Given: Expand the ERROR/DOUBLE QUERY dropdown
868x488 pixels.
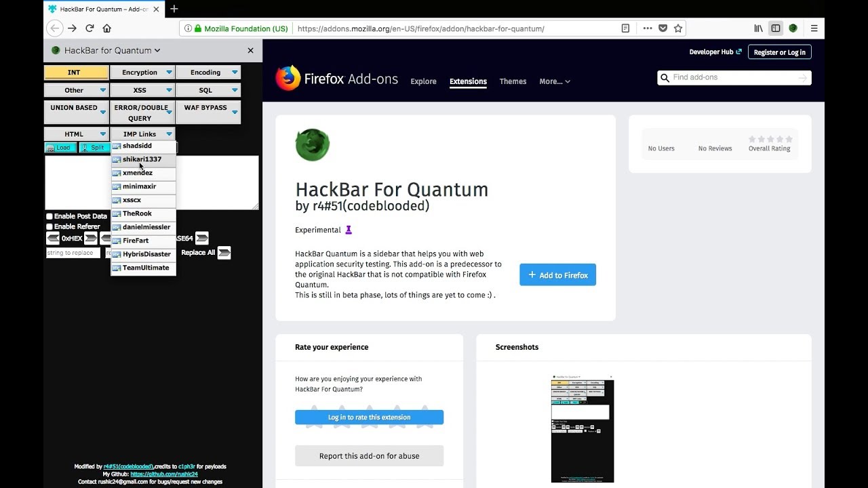Looking at the screenshot, I should coord(142,113).
